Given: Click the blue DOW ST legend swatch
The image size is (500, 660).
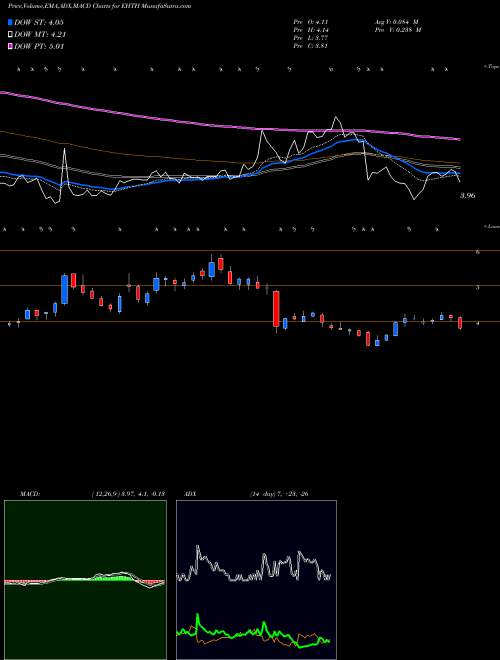Looking at the screenshot, I should pyautogui.click(x=10, y=22).
